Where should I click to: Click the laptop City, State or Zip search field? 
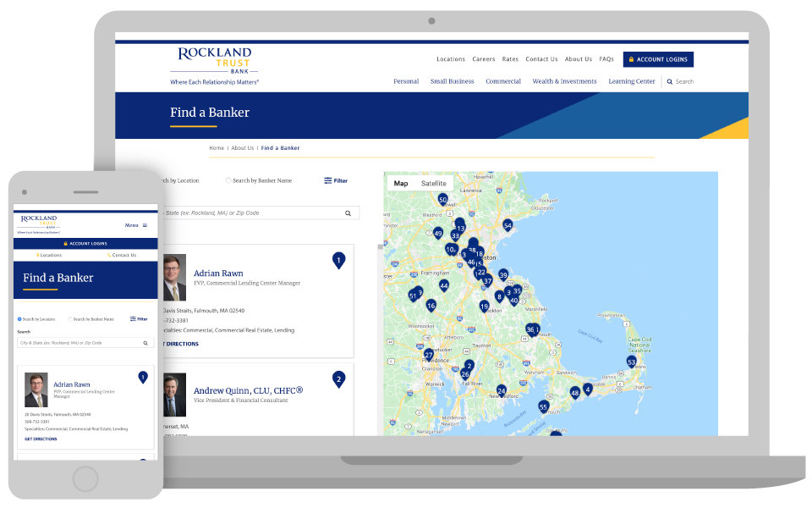point(261,213)
